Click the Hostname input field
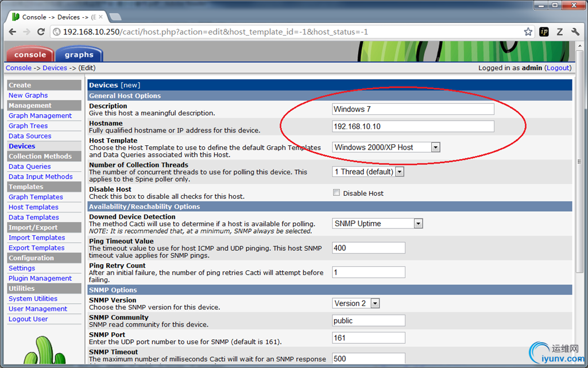The width and height of the screenshot is (588, 368). pos(413,126)
